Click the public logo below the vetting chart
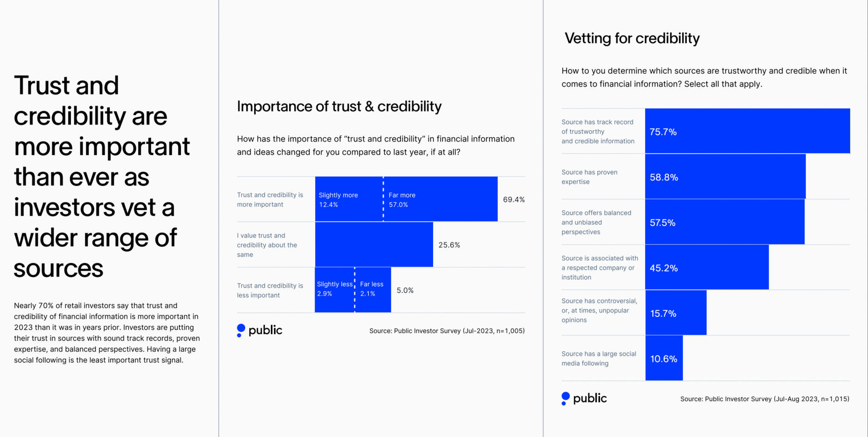Viewport: 868px width, 437px height. (584, 398)
